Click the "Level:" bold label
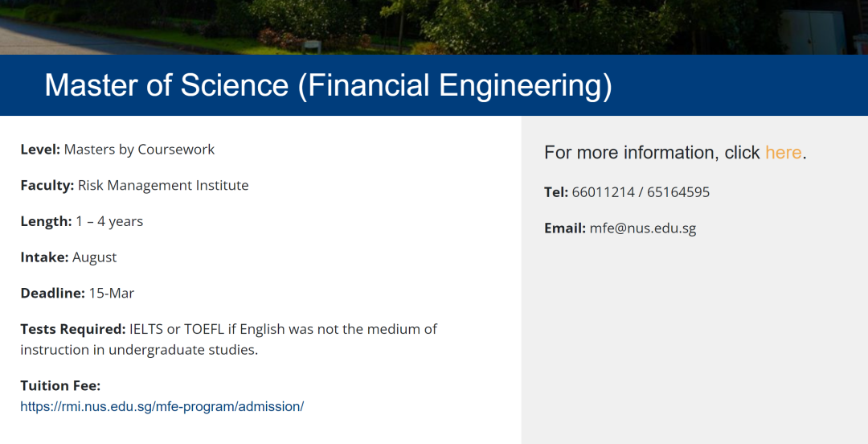 [40, 149]
